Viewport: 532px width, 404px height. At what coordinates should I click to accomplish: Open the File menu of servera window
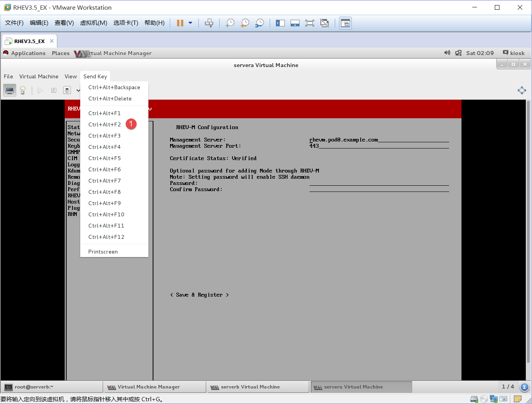[x=9, y=76]
